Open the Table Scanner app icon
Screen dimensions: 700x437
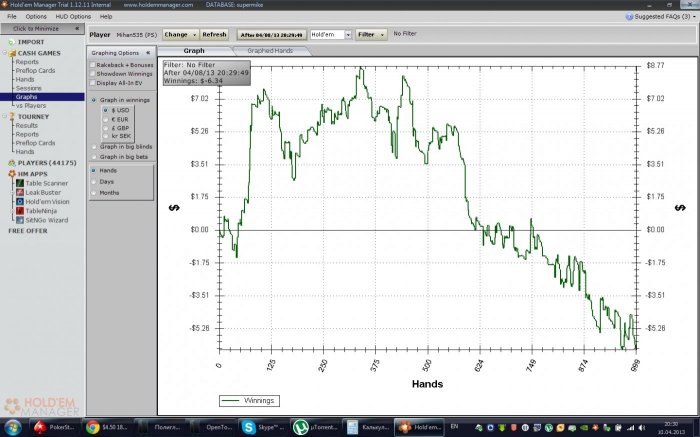pos(19,184)
